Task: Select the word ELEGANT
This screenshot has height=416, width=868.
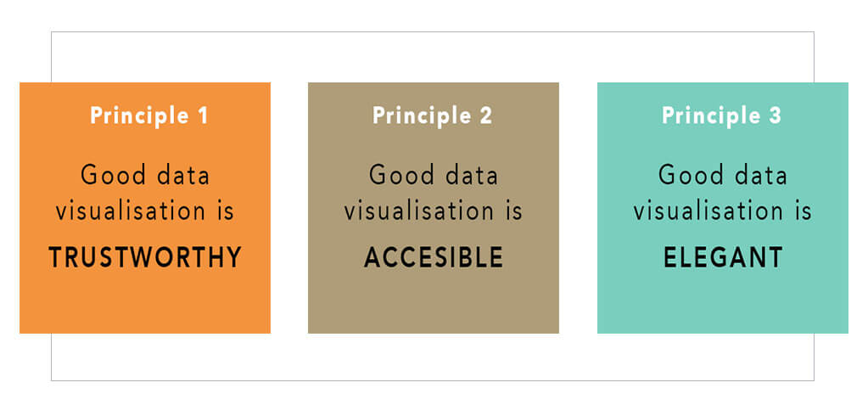Action: click(x=723, y=258)
